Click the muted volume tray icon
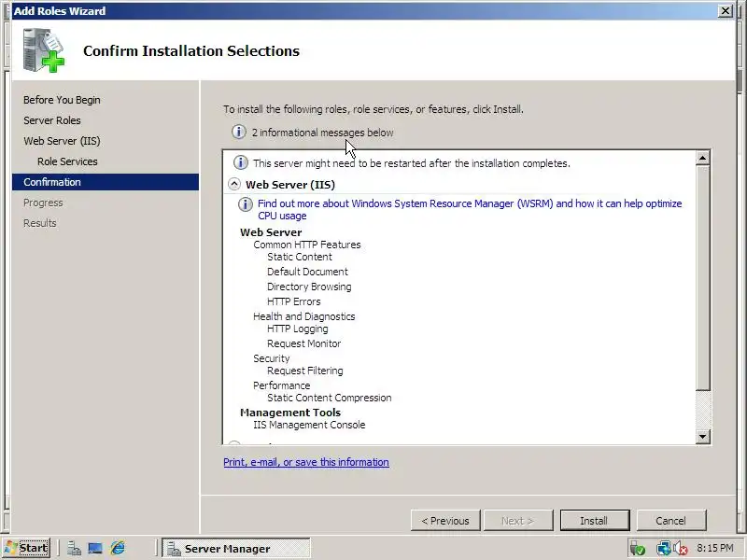This screenshot has height=560, width=747. pyautogui.click(x=680, y=549)
